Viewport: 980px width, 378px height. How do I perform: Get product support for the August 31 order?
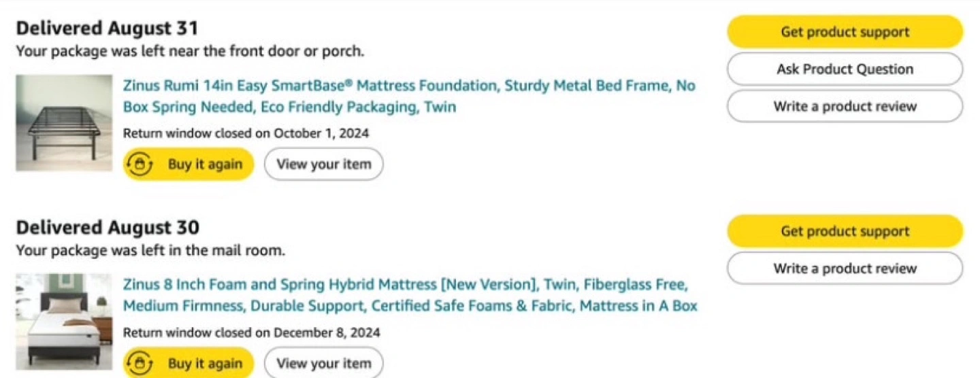tap(845, 32)
